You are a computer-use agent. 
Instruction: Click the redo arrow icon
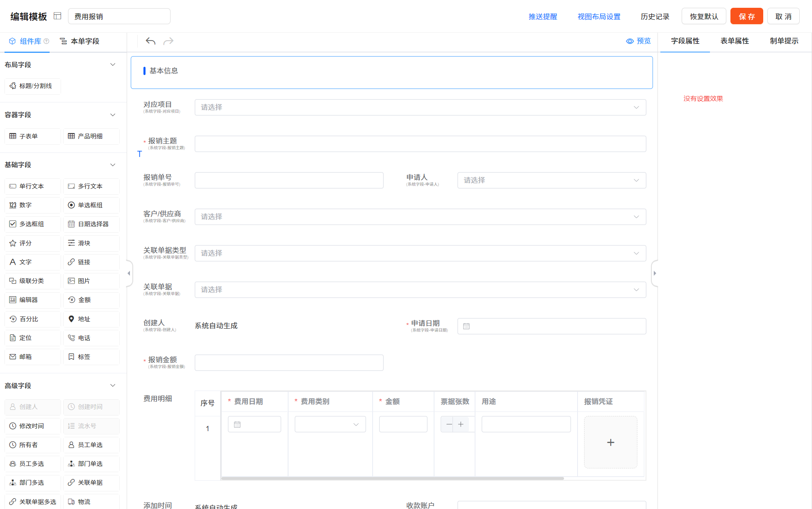pyautogui.click(x=168, y=41)
